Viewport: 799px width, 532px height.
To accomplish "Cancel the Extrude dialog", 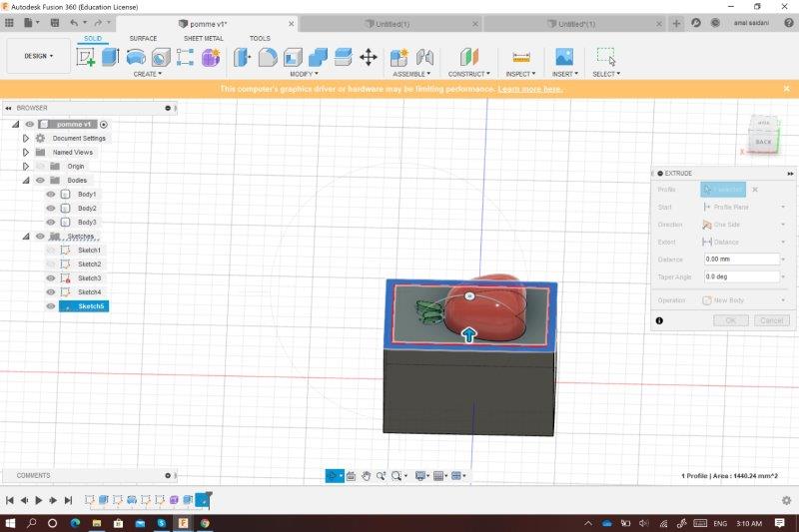I will (x=771, y=320).
